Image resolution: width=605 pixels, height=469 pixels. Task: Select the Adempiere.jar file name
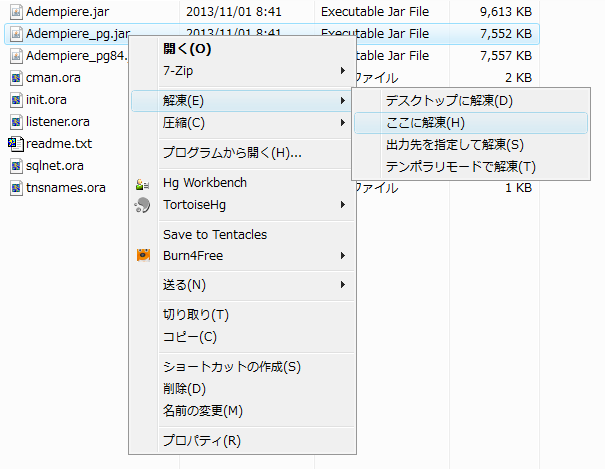(68, 12)
